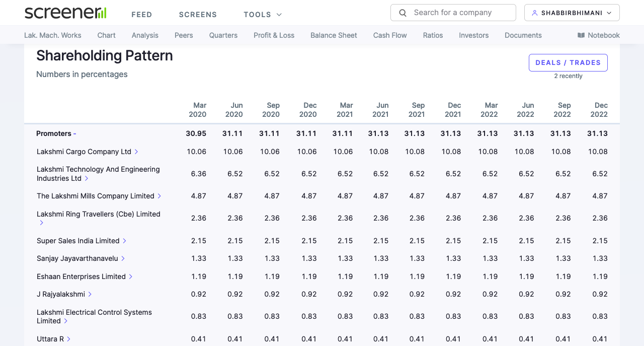Click the Jun 2021 column header
The width and height of the screenshot is (644, 346).
click(x=381, y=110)
